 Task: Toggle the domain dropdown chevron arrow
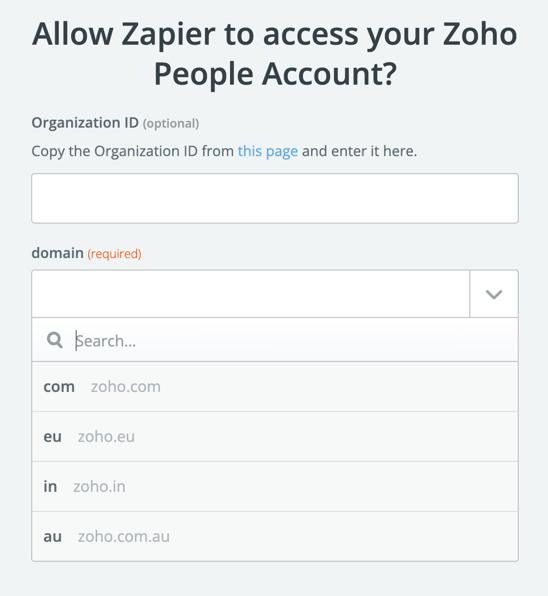[x=494, y=294]
